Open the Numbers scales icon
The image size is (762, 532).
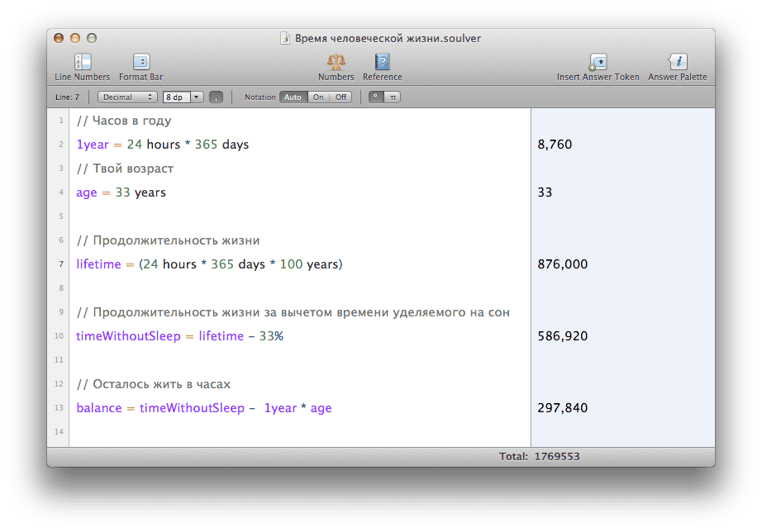(x=336, y=62)
